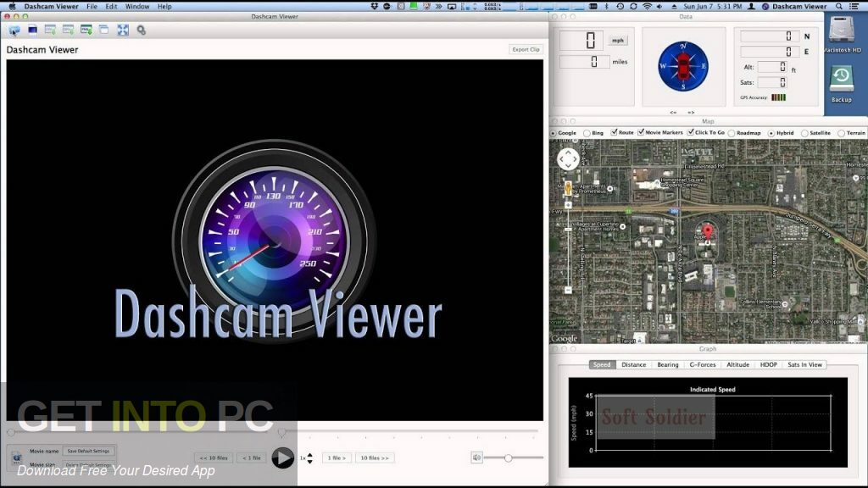
Task: Click the Data panel right arrow =>
Action: click(691, 113)
